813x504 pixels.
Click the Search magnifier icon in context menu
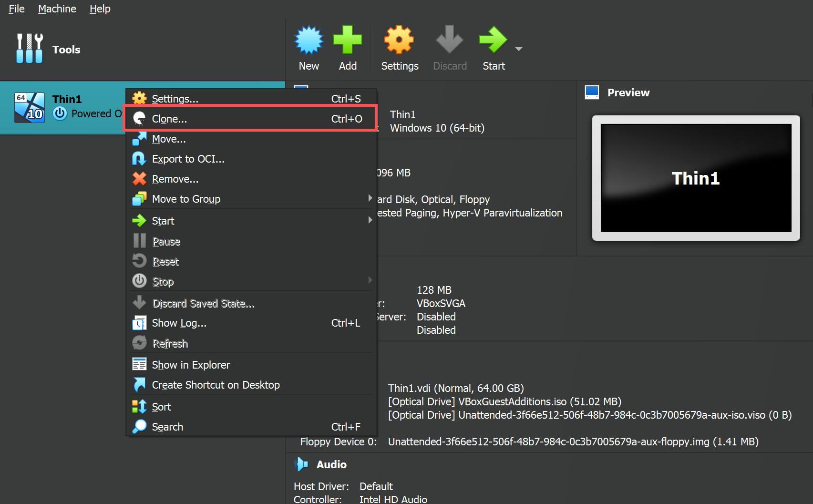tap(139, 427)
